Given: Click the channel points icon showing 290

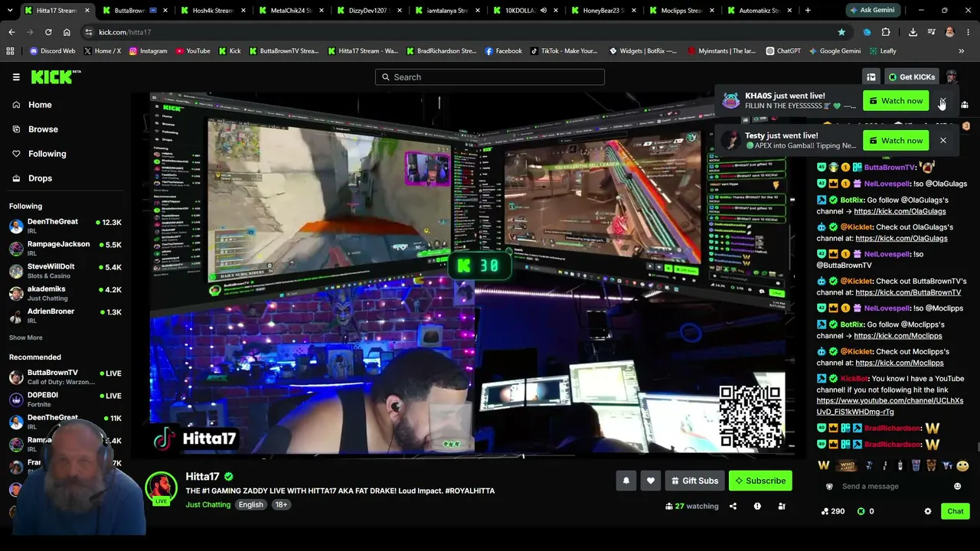Looking at the screenshot, I should tap(825, 511).
